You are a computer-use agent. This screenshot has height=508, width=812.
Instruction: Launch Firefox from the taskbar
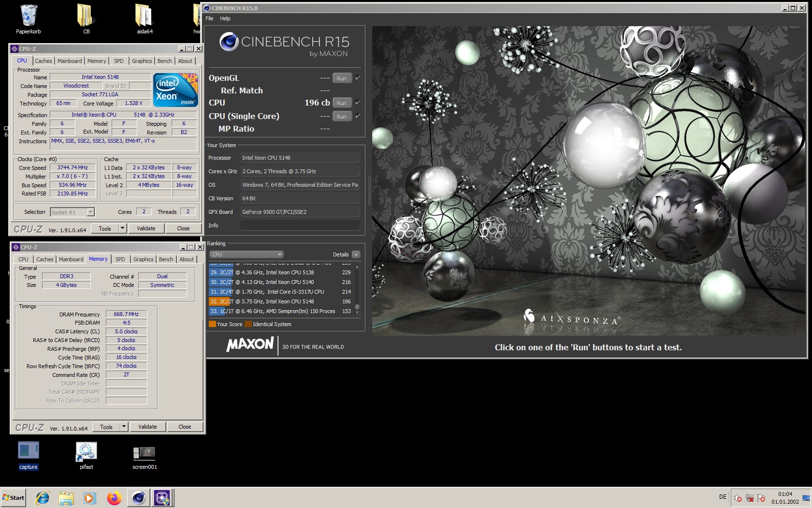pos(114,497)
